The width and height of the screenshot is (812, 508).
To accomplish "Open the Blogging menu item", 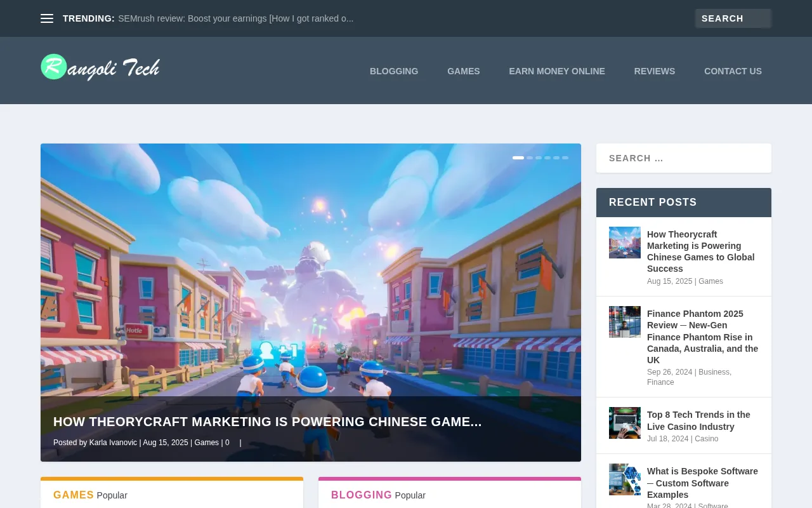I will [394, 71].
